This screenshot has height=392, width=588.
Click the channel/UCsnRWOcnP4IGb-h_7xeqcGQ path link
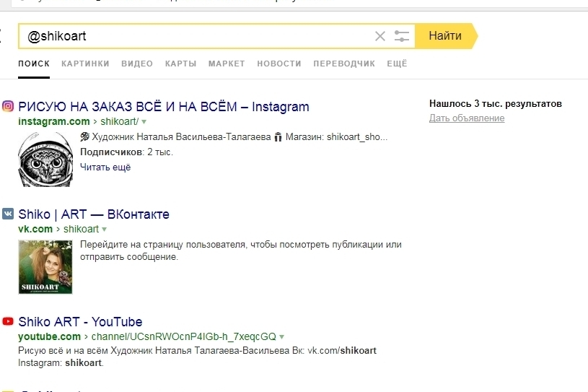[x=184, y=337]
